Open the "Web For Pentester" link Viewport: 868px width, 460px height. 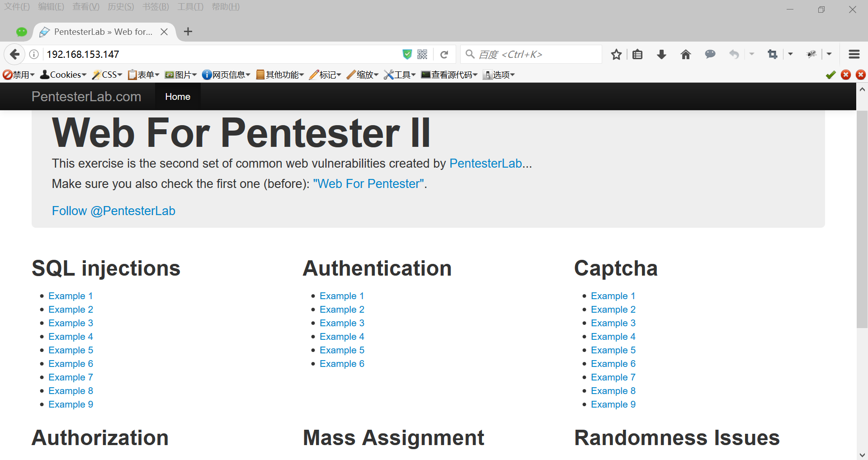[x=368, y=184]
